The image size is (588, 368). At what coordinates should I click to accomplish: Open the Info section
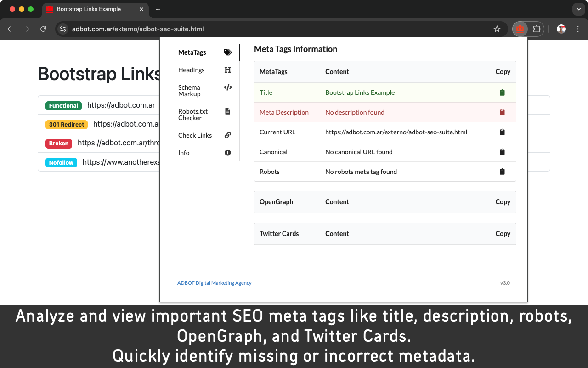click(205, 153)
